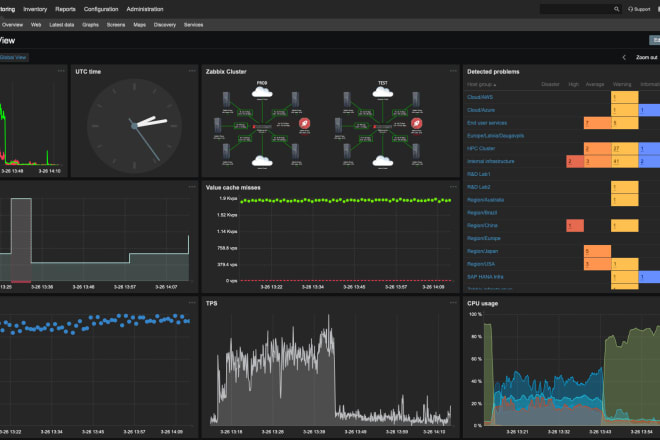The height and width of the screenshot is (440, 660).
Task: Open the blue scatter graph widget menu dots
Action: (192, 302)
